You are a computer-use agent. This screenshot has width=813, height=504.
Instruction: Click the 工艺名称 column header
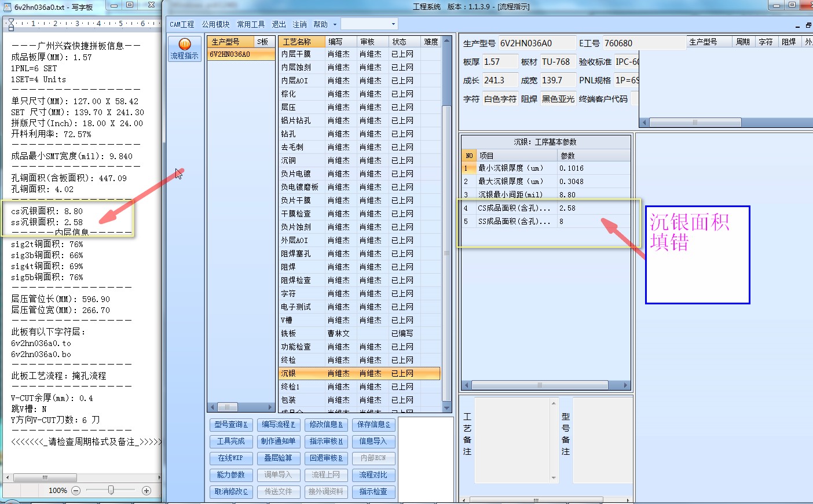pyautogui.click(x=301, y=42)
